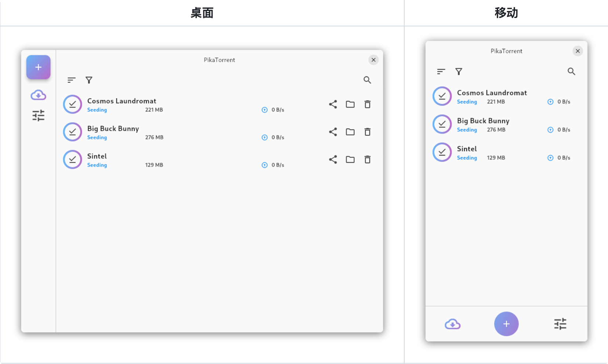
Task: Select Cosmos Laundromat row title in mobile window
Action: pyautogui.click(x=492, y=93)
